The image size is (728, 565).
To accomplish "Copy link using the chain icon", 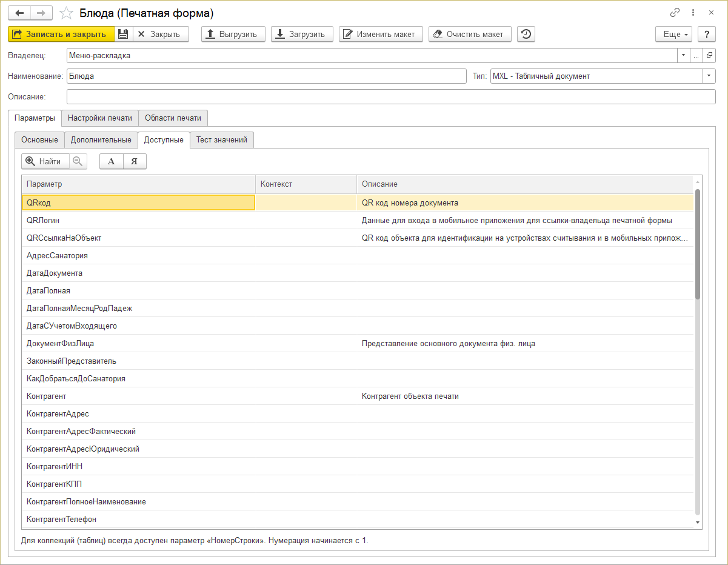I will click(675, 13).
